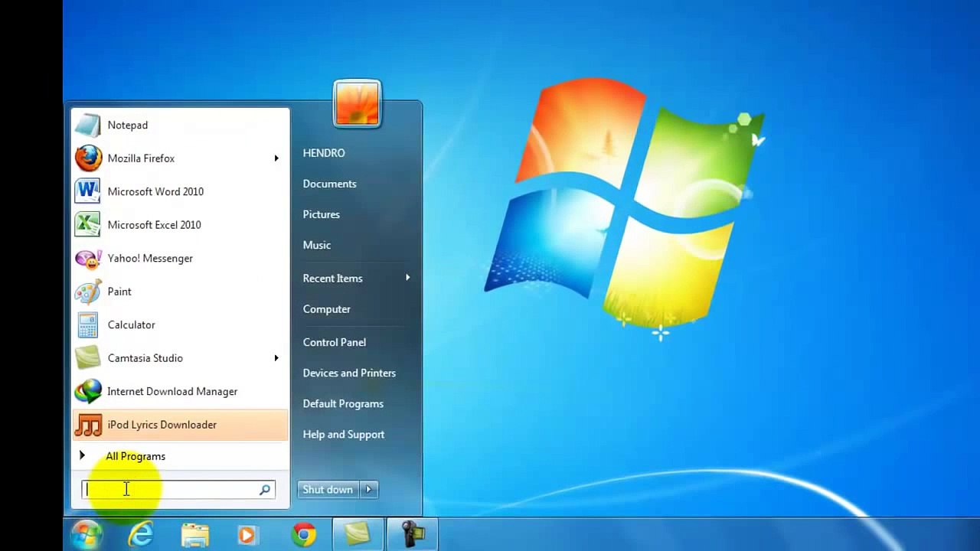The height and width of the screenshot is (551, 980).
Task: Open Help and Support
Action: click(x=344, y=434)
